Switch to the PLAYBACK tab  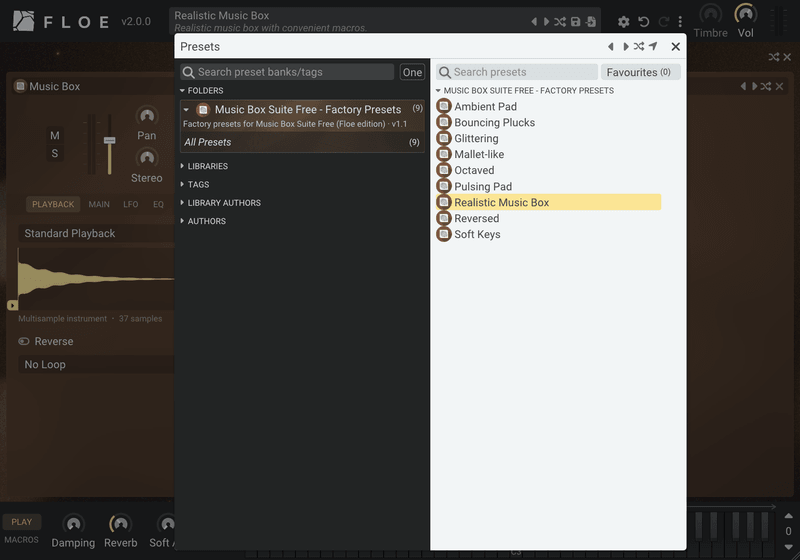[x=53, y=205]
